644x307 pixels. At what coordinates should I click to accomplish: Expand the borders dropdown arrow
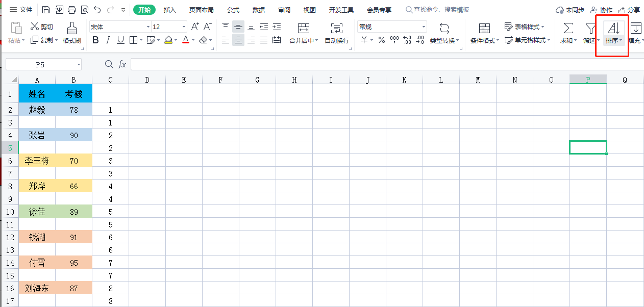click(141, 40)
